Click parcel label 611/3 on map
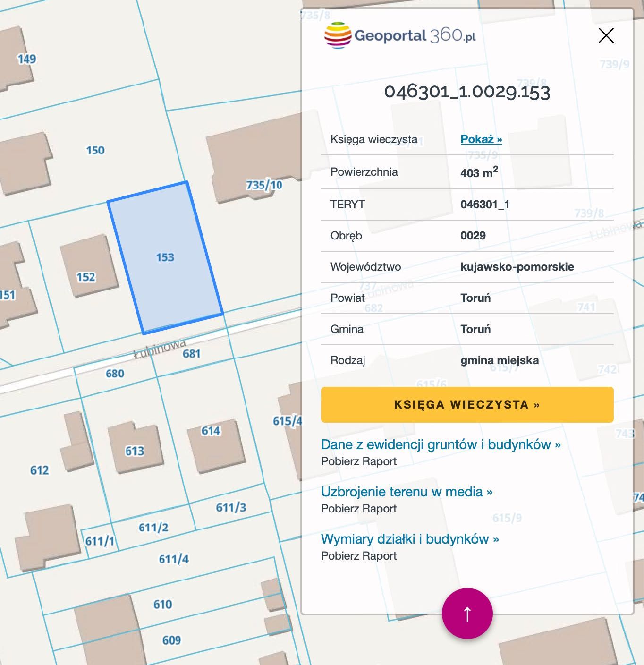The height and width of the screenshot is (665, 644). coord(231,507)
